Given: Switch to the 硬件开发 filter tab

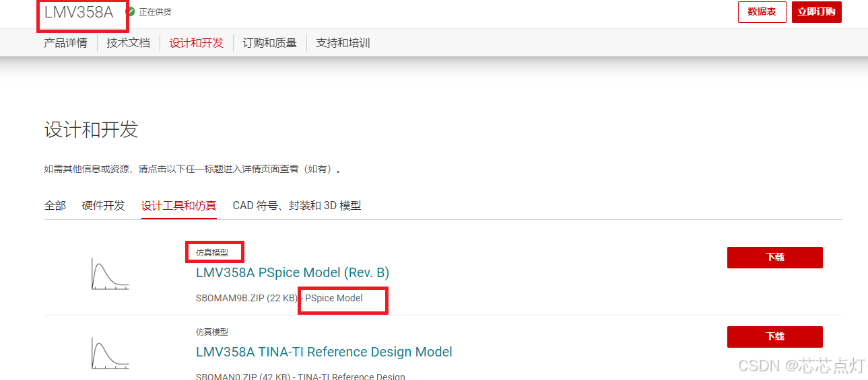Looking at the screenshot, I should [x=104, y=205].
